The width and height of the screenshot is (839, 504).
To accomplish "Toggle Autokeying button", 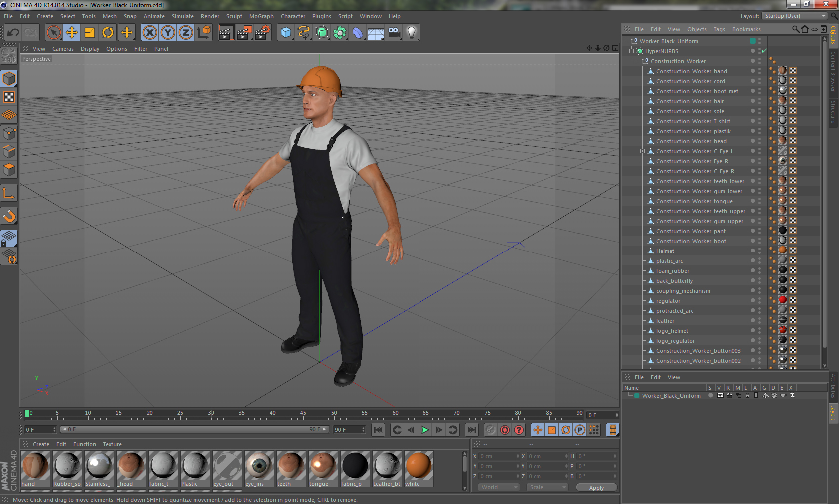I will (x=505, y=430).
